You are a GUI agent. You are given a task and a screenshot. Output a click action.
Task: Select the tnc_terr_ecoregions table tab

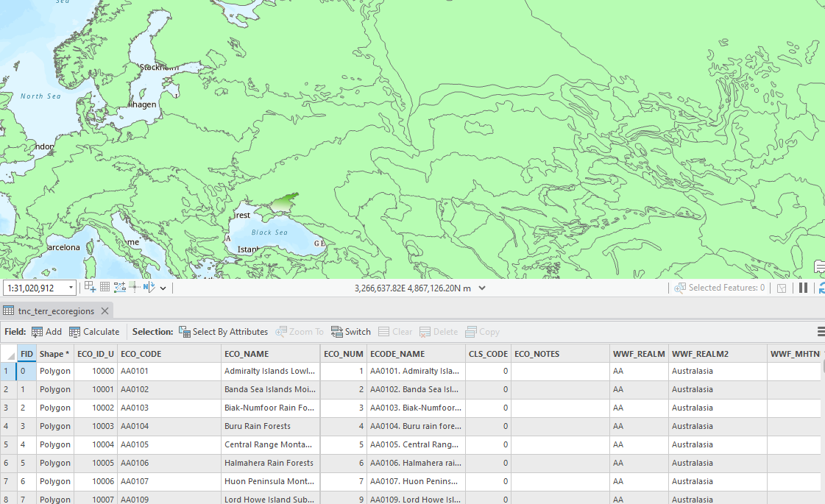tap(55, 311)
